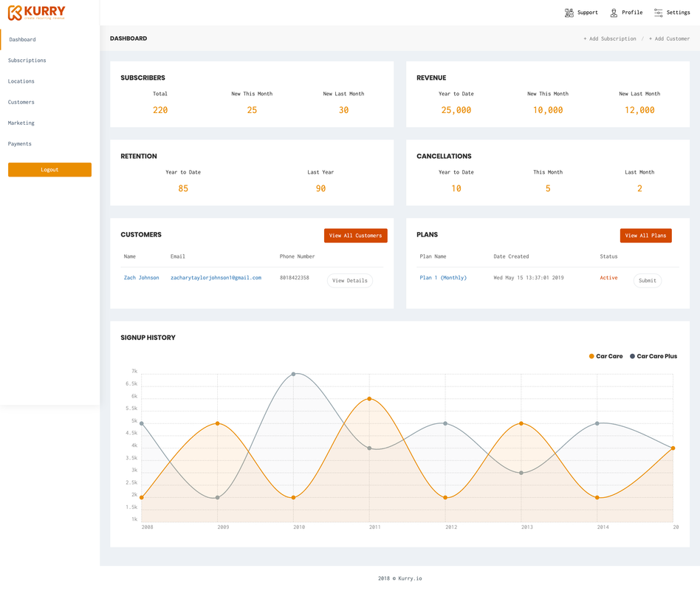Click the Add Subscription link
Viewport: 700px width, 591px height.
pyautogui.click(x=609, y=39)
